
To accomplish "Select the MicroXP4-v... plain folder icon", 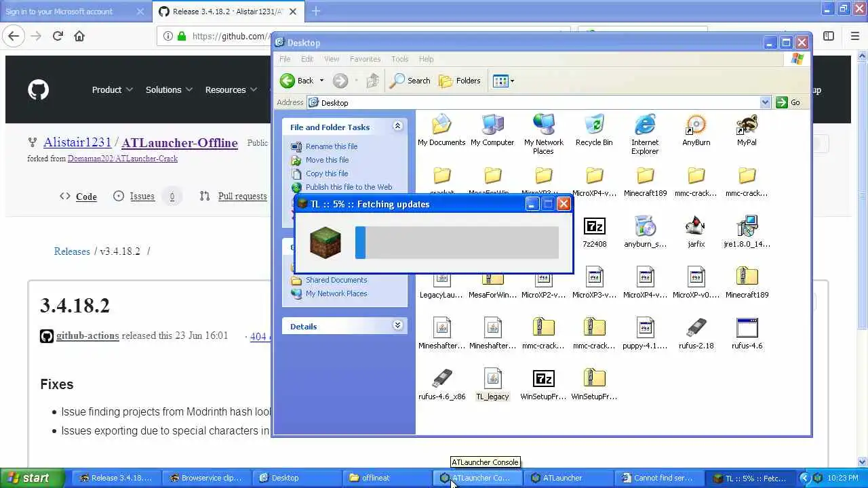I will tap(594, 181).
